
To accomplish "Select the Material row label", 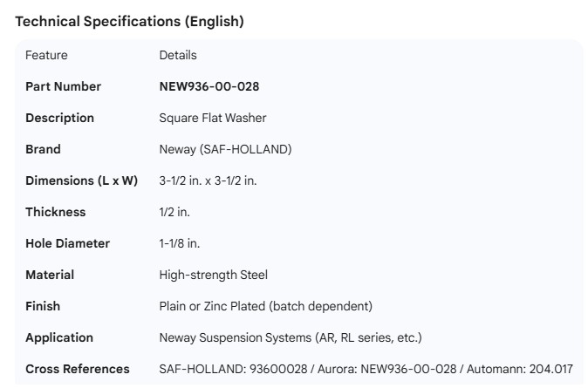I will (x=50, y=275).
